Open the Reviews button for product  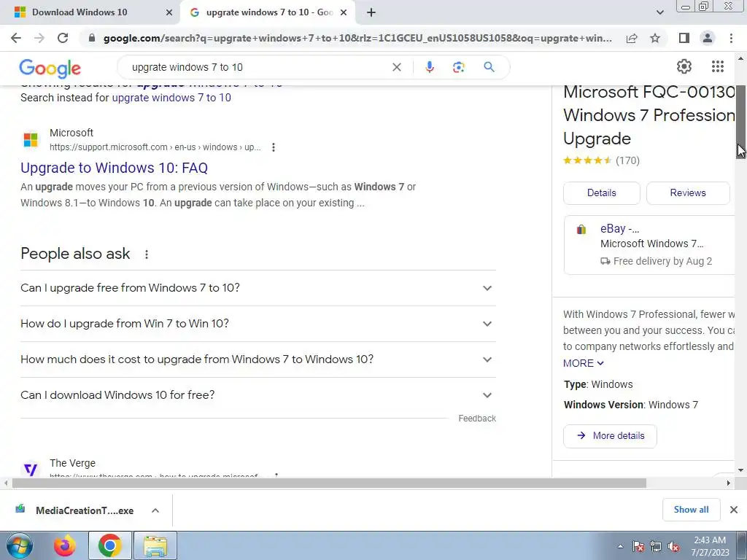[x=688, y=192]
